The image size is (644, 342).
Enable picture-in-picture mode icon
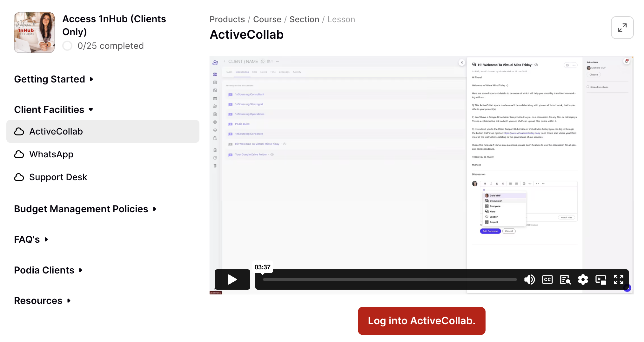pyautogui.click(x=600, y=280)
